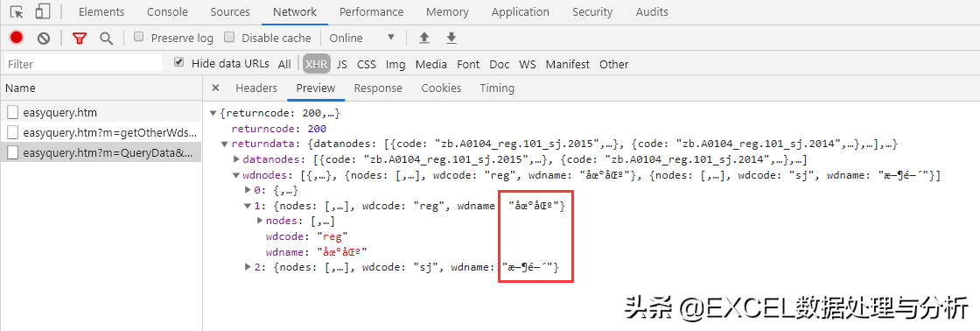Expand nodes under item 1
The height and width of the screenshot is (331, 980).
click(260, 221)
